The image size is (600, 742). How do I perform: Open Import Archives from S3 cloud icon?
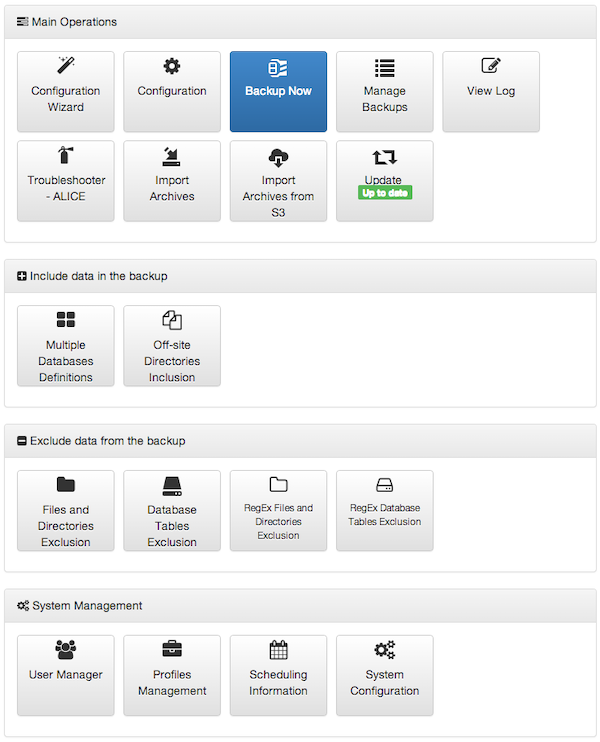[x=278, y=158]
